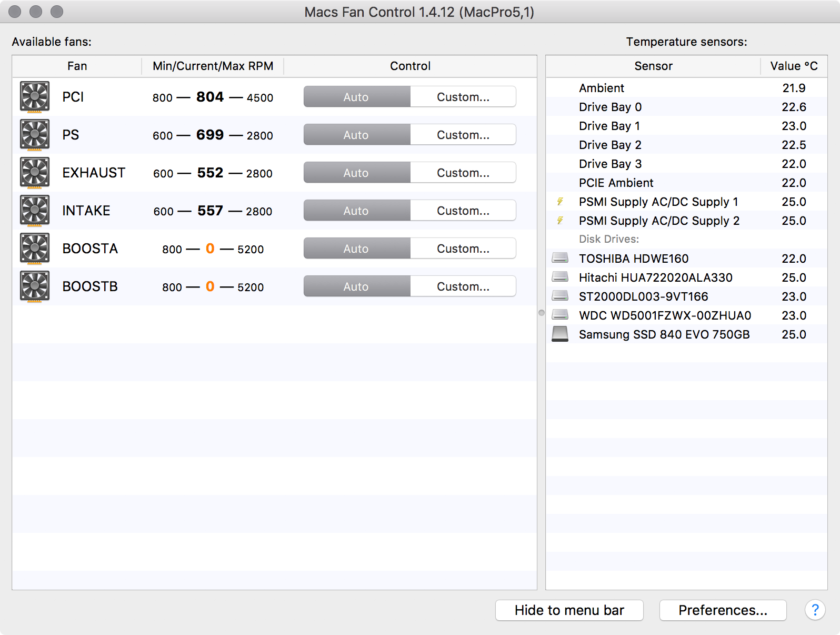Open the Preferences dialog
The image size is (840, 635).
click(x=723, y=610)
